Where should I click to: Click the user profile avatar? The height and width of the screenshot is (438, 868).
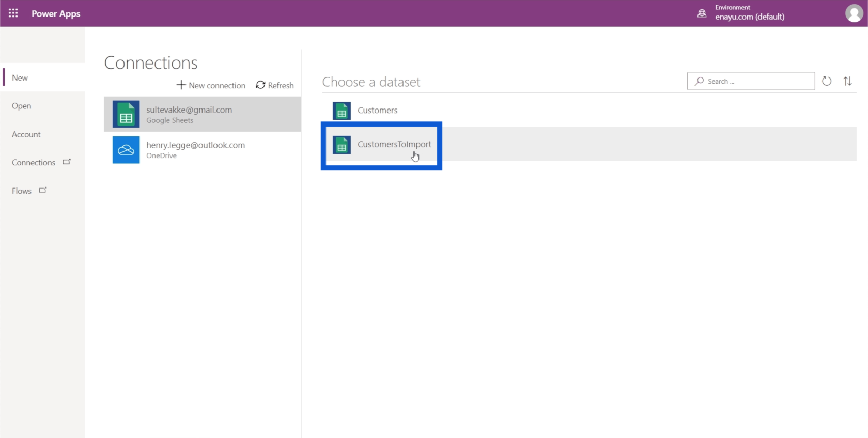click(854, 13)
